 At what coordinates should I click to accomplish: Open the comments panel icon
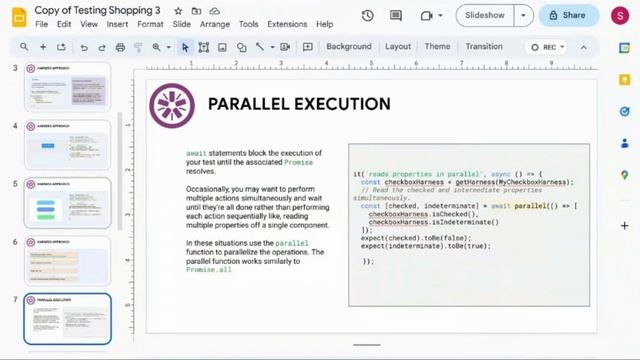(396, 16)
